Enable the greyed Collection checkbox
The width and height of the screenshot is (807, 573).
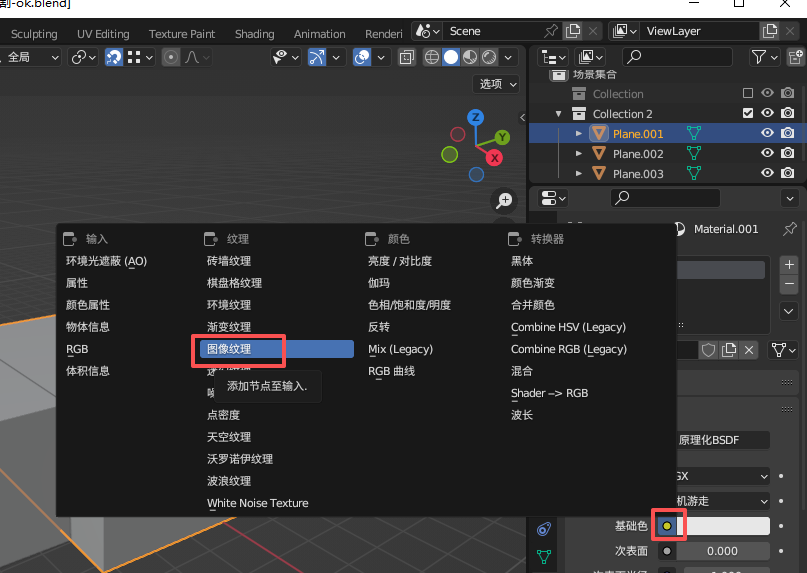[x=748, y=94]
